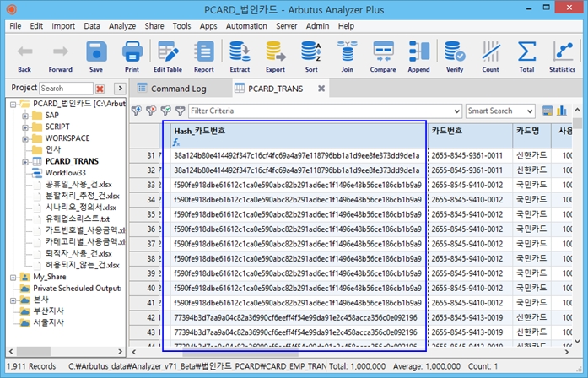Expand the PCARD_TRANS table node
Screen dimensions: 588x378
25,162
